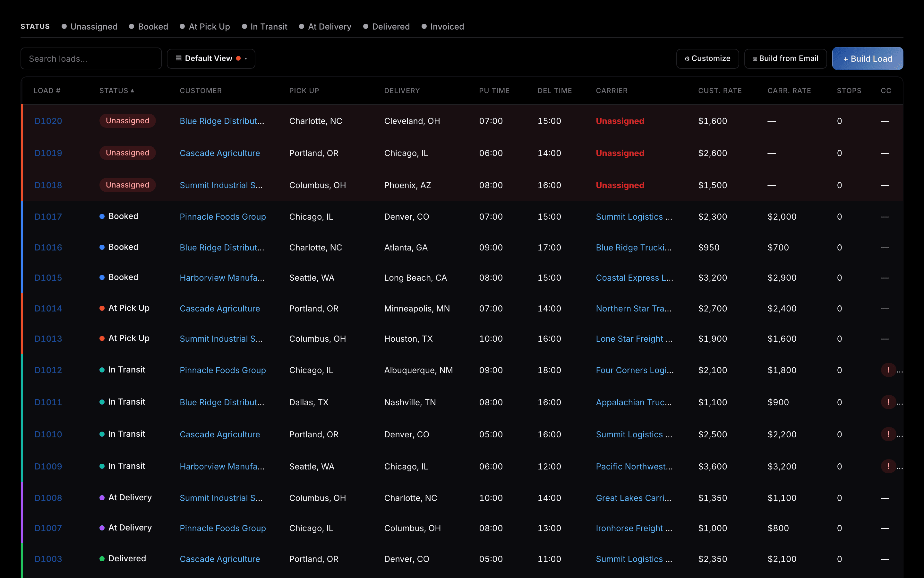Click the Albuquerque, NM delivery cell
Viewport: 924px width, 578px height.
pyautogui.click(x=418, y=370)
